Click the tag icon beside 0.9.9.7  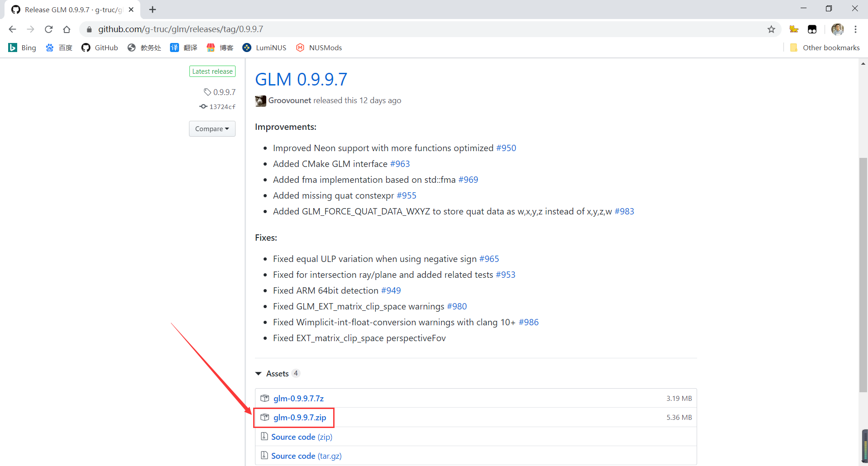(x=208, y=91)
